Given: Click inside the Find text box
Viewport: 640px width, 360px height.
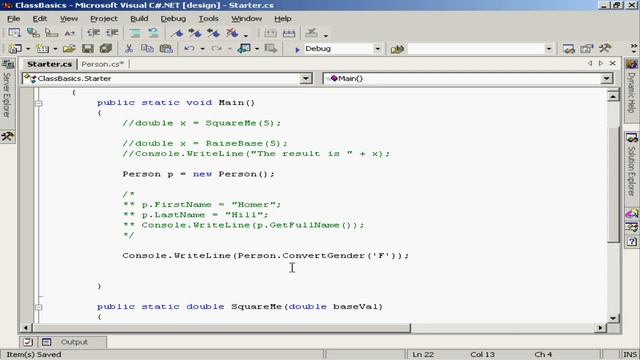Looking at the screenshot, I should [x=476, y=49].
